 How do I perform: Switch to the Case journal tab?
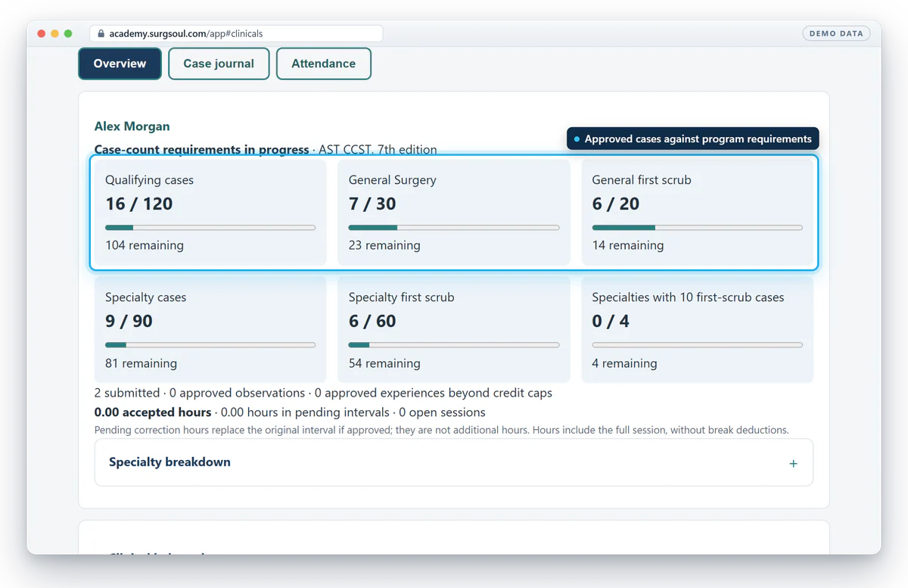tap(219, 64)
